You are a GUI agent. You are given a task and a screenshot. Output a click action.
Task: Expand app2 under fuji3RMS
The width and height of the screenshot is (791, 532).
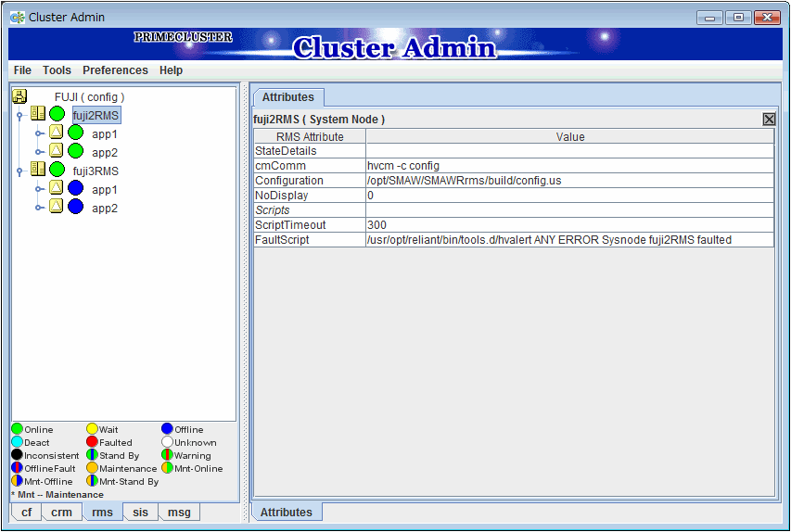[39, 208]
